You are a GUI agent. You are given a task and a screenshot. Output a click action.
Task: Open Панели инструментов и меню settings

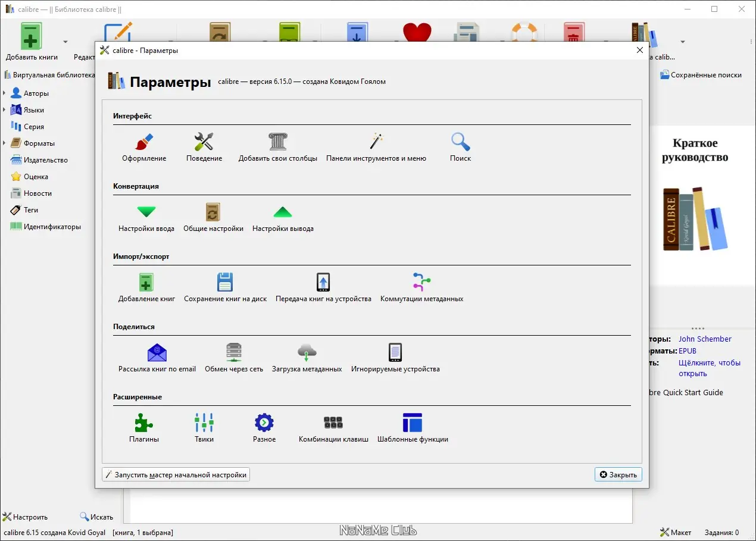pos(376,148)
